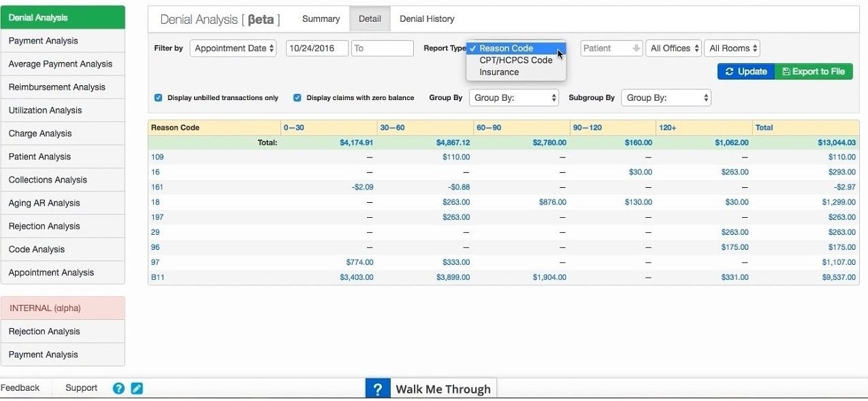Click the pencil edit icon in the footer
Viewport: 868px width, 401px height.
pos(136,387)
